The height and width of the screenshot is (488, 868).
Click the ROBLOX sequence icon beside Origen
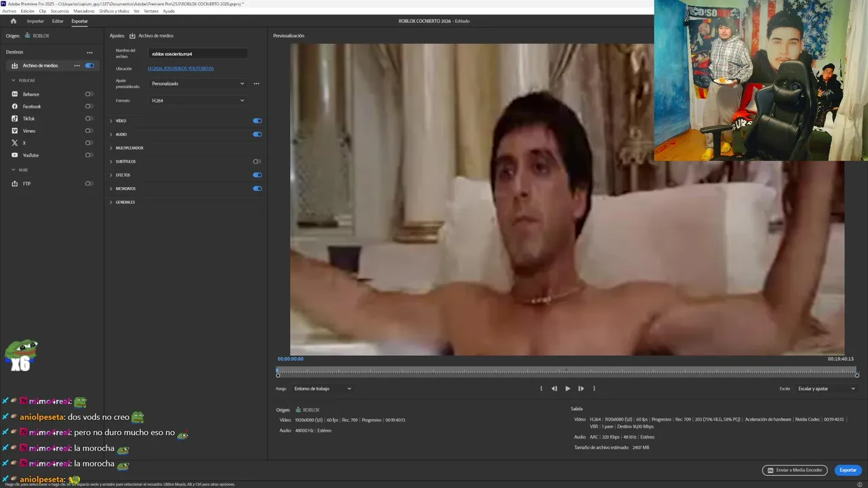point(28,35)
